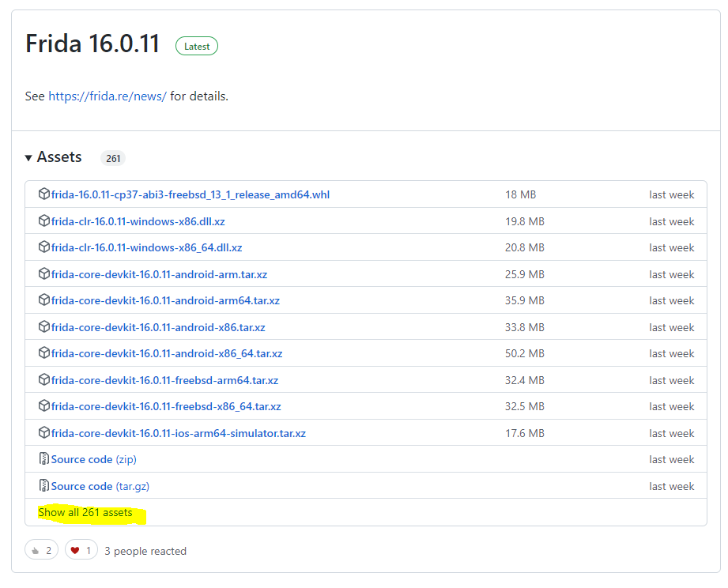
Task: Download frida-core-devkit-16.0.11-freebsd-arm64.tar.xz
Action: pyautogui.click(x=165, y=380)
